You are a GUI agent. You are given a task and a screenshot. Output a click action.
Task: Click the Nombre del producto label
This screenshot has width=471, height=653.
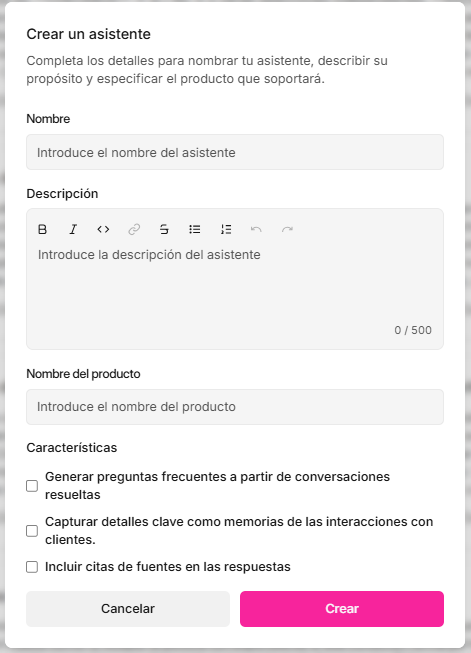pos(83,374)
